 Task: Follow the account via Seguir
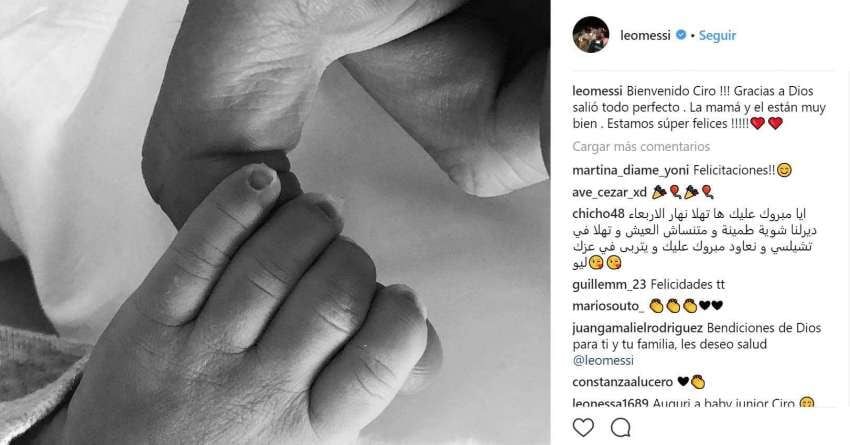pyautogui.click(x=717, y=36)
